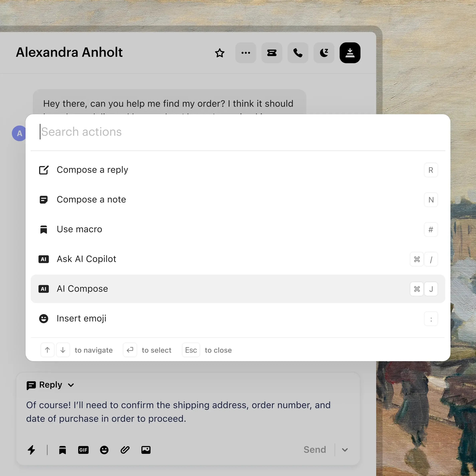The image size is (476, 476).
Task: Start a phone call with the customer
Action: tap(298, 53)
